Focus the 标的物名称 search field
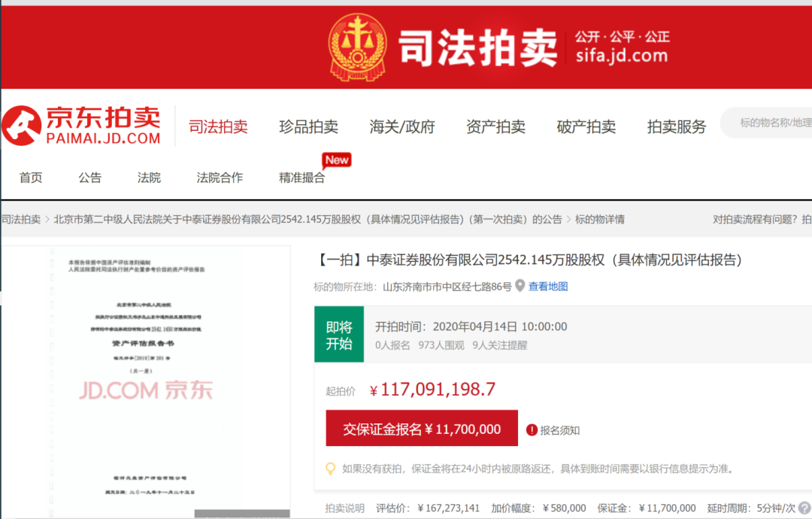 766,123
